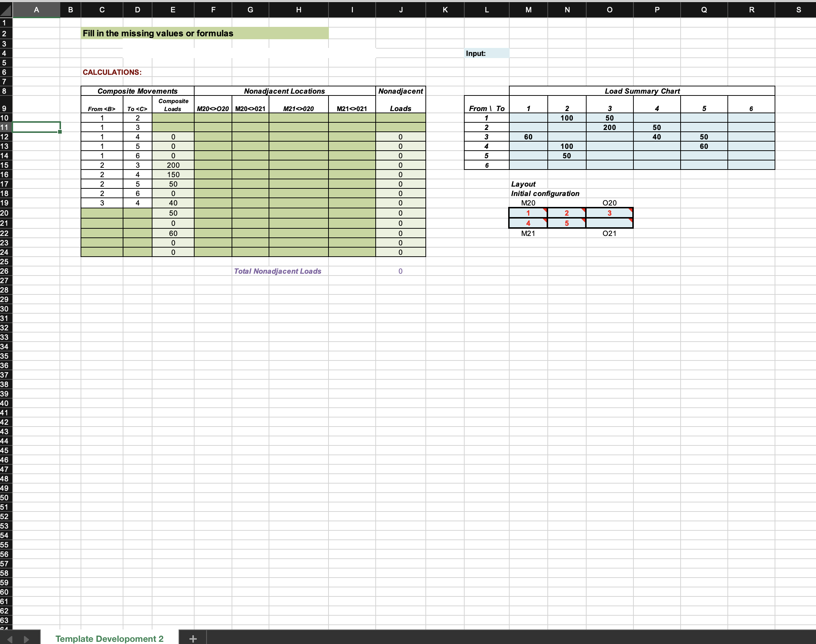Select the load summary cell with 60 in column M
The image size is (816, 644).
(528, 137)
